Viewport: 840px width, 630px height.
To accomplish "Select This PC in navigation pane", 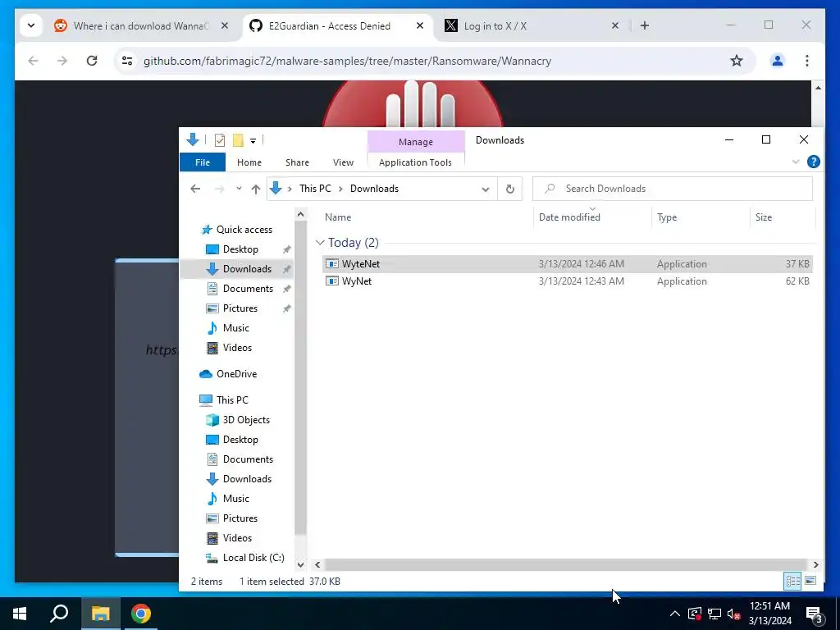I will point(232,399).
